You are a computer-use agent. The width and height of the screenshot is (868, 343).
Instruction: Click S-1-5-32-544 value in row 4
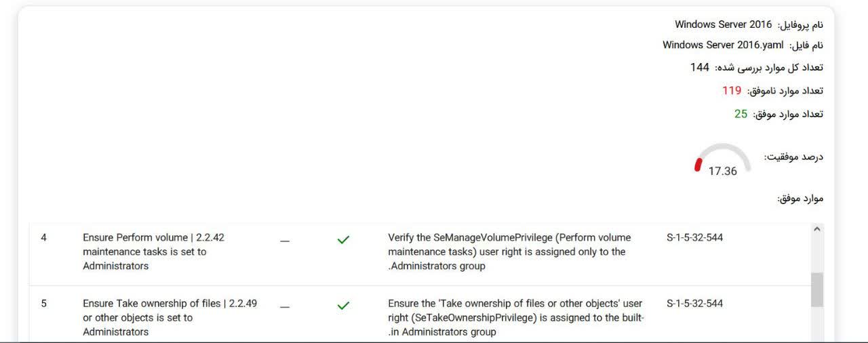694,238
